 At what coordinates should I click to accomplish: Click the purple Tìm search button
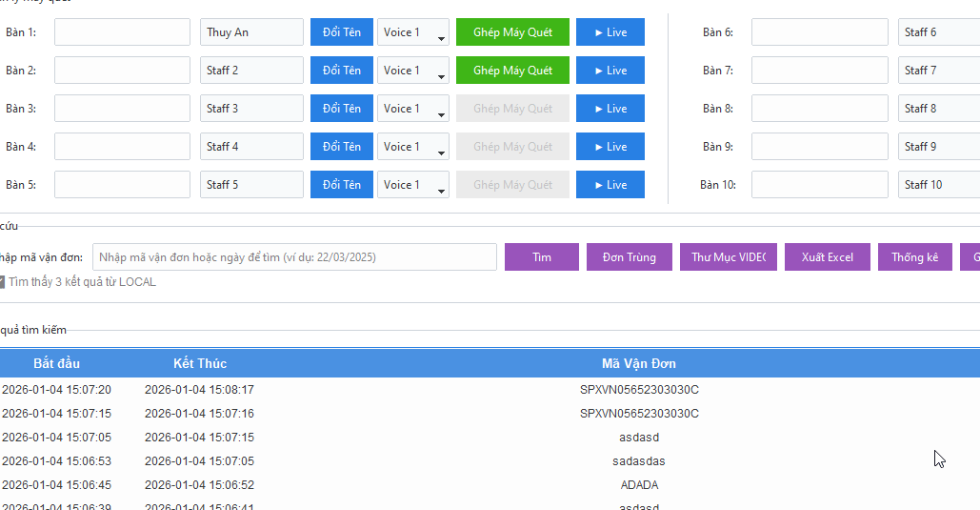tap(541, 257)
